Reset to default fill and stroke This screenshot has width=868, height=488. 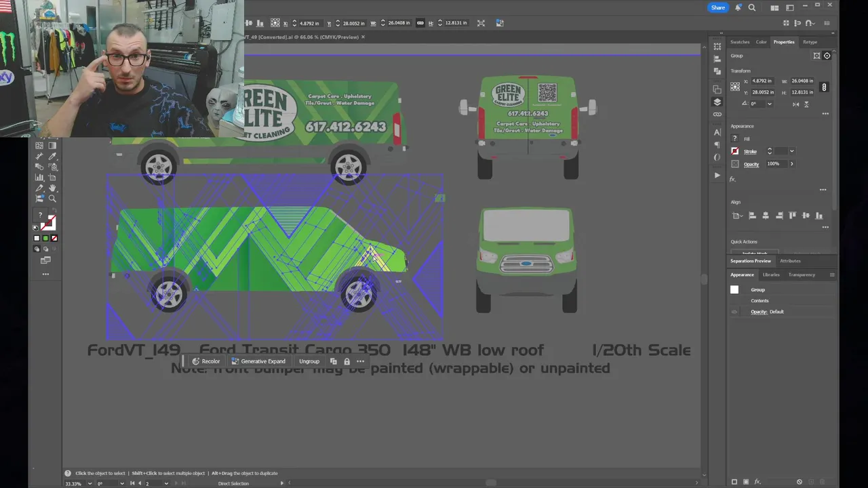(x=35, y=228)
